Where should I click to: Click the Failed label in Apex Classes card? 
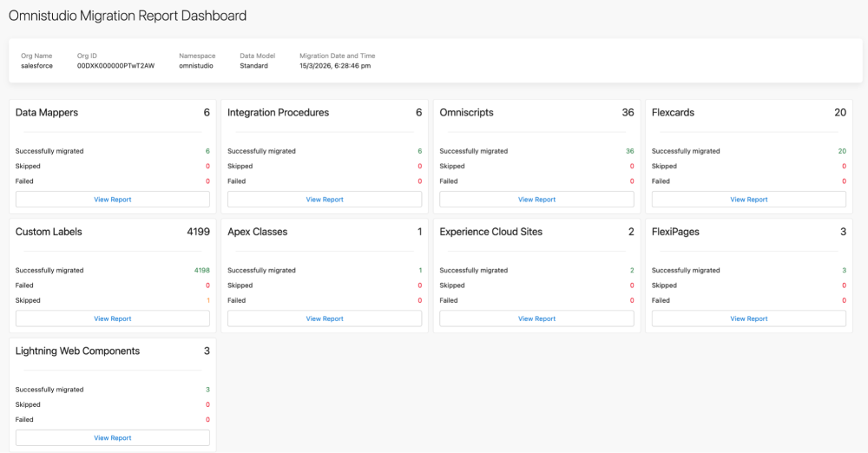[236, 300]
